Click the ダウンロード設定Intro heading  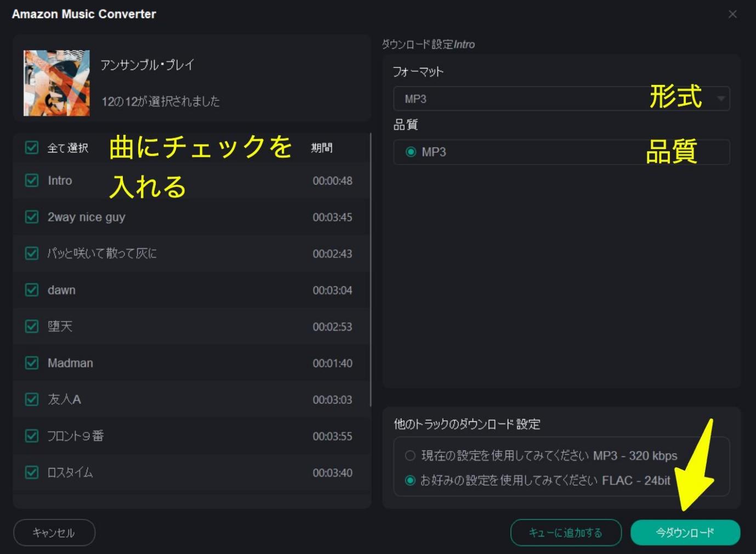click(x=428, y=44)
